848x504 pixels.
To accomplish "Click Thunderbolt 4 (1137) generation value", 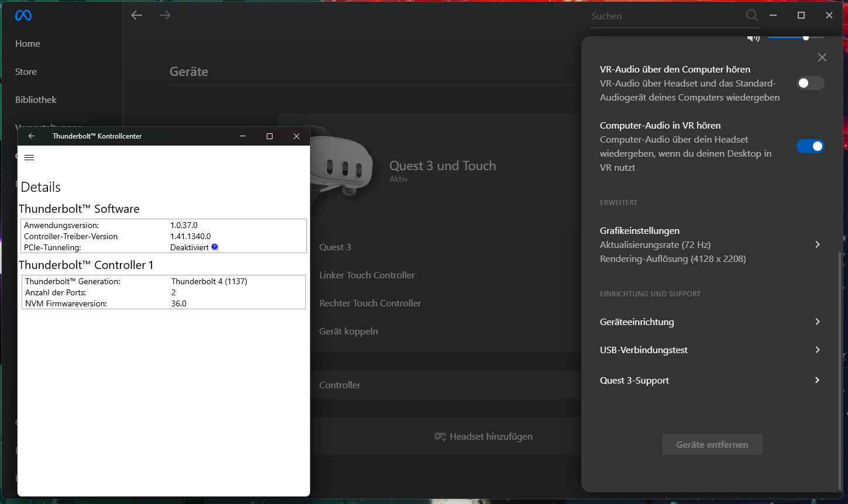I will click(209, 281).
